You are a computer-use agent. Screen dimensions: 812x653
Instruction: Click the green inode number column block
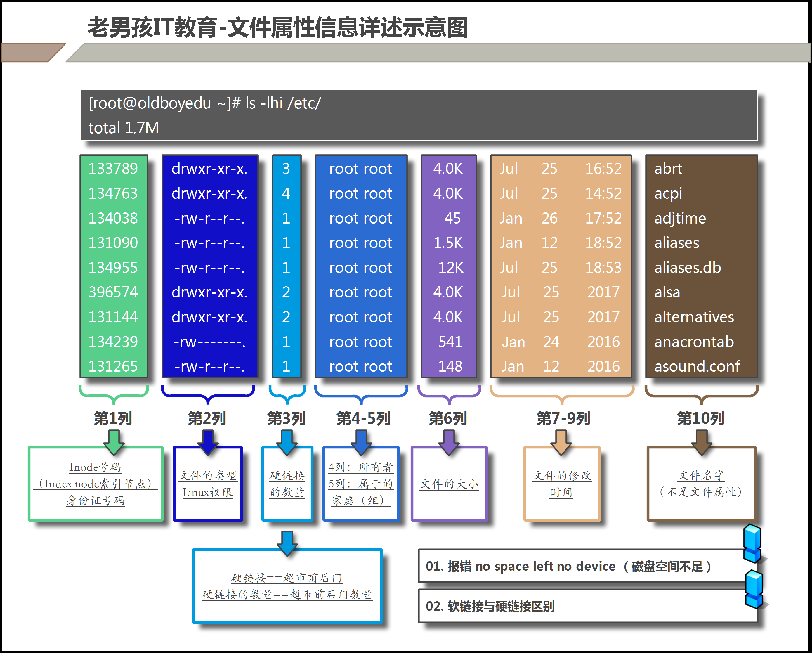pos(114,266)
